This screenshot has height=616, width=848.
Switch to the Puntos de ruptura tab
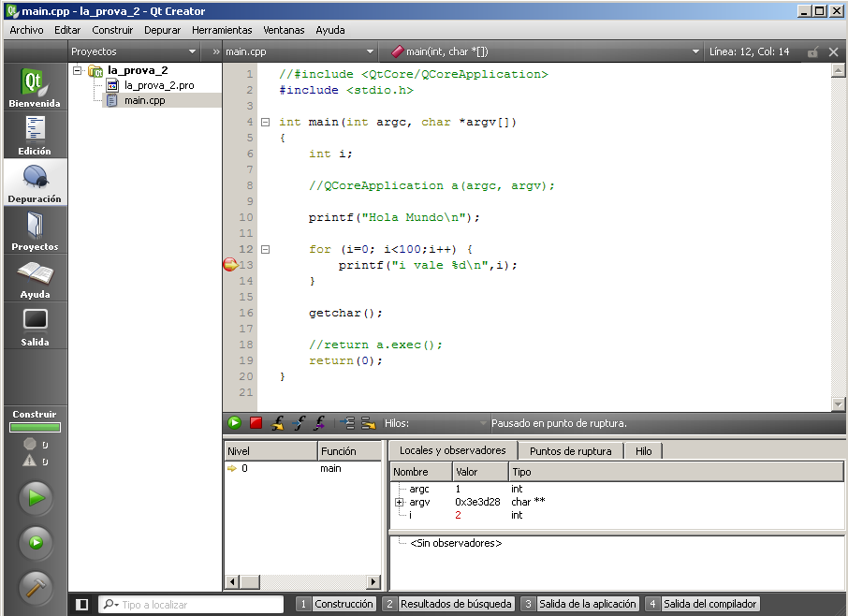coord(570,451)
